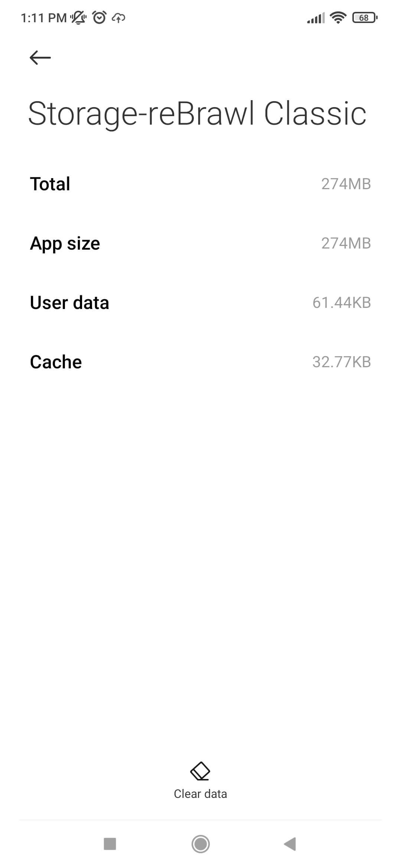
Task: Go home using the circle button
Action: [200, 844]
